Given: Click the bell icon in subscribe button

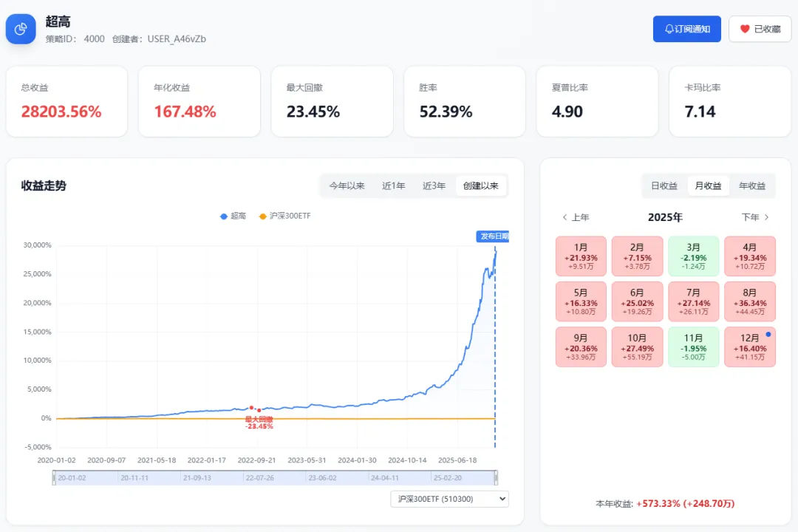Looking at the screenshot, I should tap(669, 29).
